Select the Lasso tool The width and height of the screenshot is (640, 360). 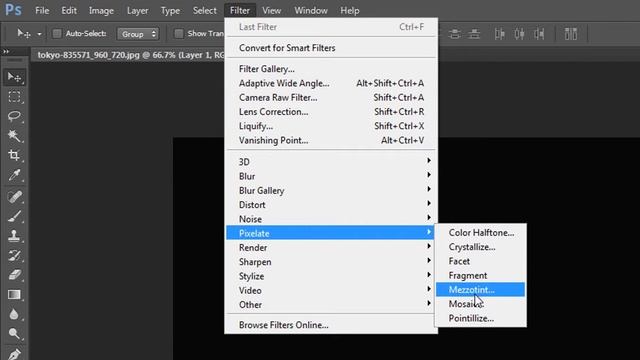15,116
